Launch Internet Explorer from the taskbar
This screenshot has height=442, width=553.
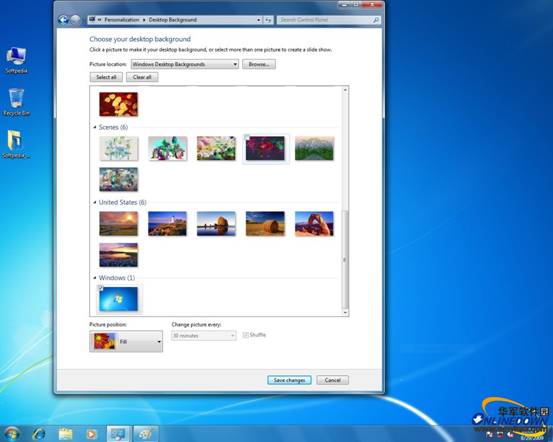(39, 434)
